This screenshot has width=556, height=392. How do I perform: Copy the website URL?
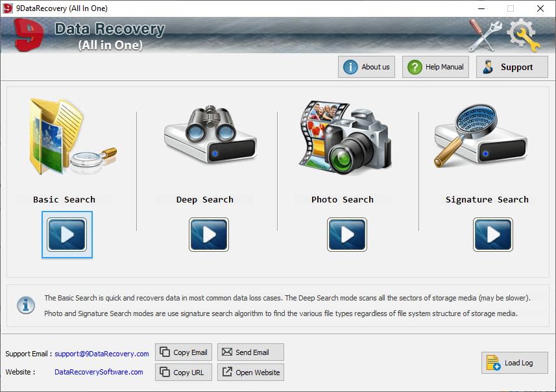point(184,372)
